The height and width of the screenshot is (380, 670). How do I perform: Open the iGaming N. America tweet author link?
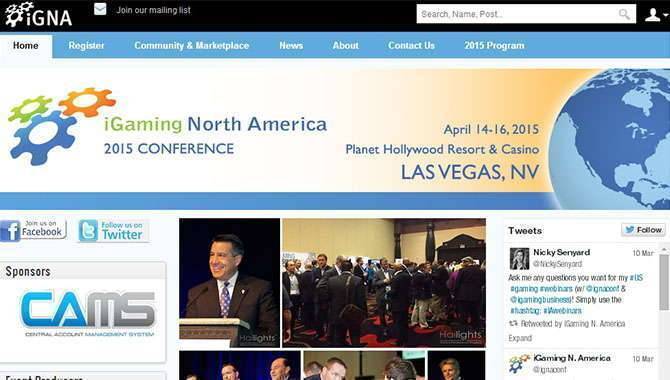572,358
